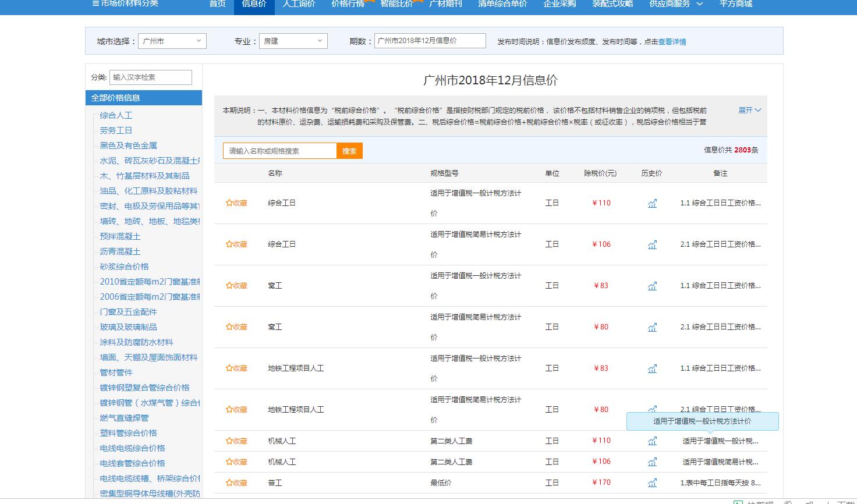Select 镀锌钢塑复合管综合价格 category
This screenshot has width=857, height=504.
pos(144,388)
